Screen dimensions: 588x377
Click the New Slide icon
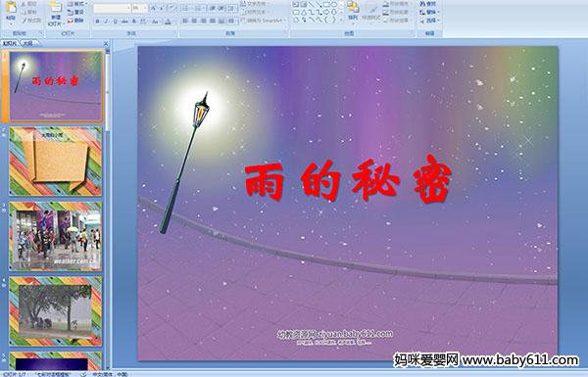56,15
